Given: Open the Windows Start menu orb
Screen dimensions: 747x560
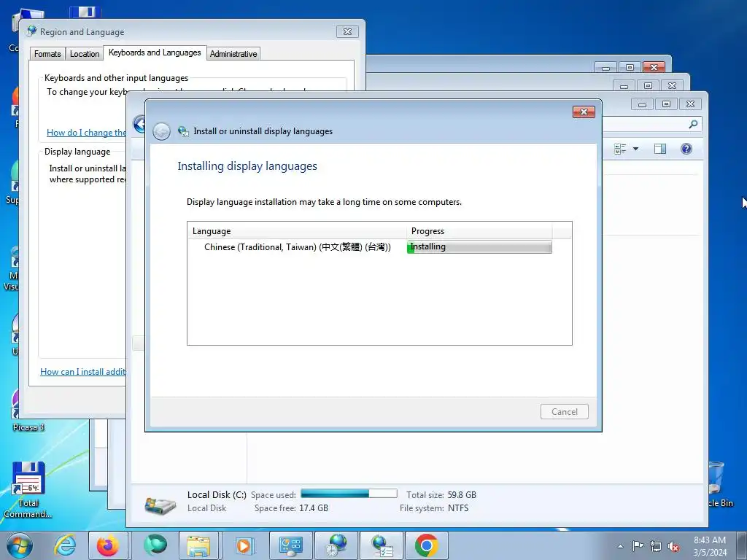Looking at the screenshot, I should click(x=20, y=545).
